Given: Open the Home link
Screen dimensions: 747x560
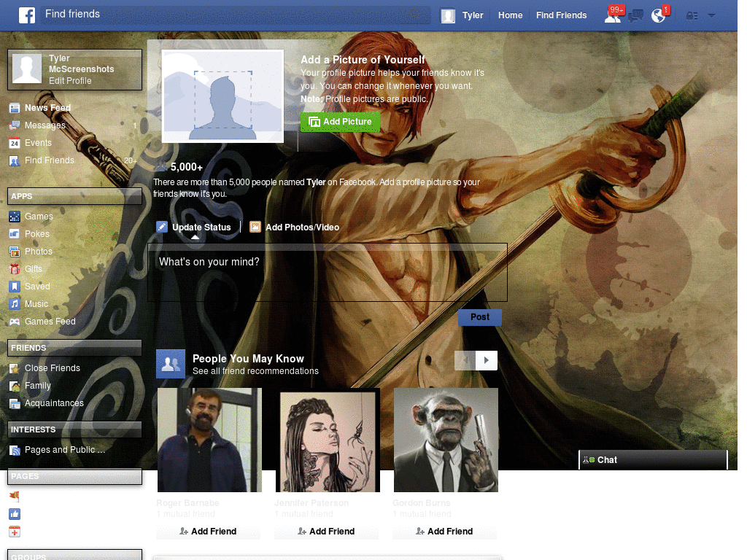Looking at the screenshot, I should pos(510,15).
